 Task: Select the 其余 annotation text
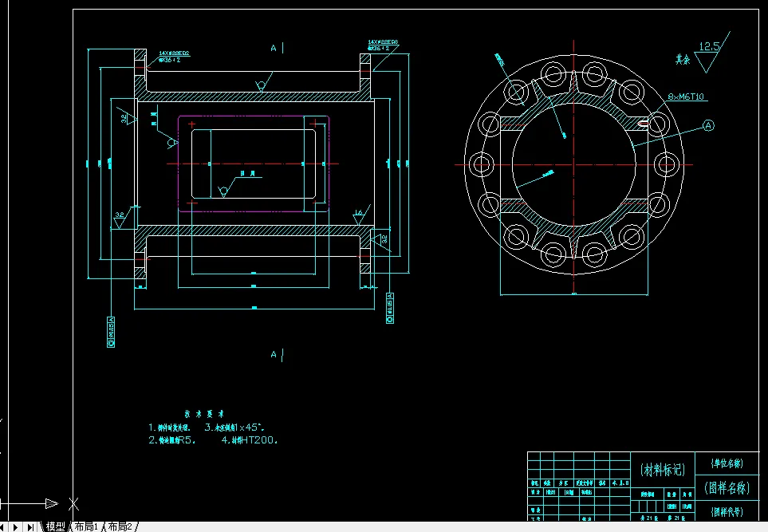pos(683,59)
